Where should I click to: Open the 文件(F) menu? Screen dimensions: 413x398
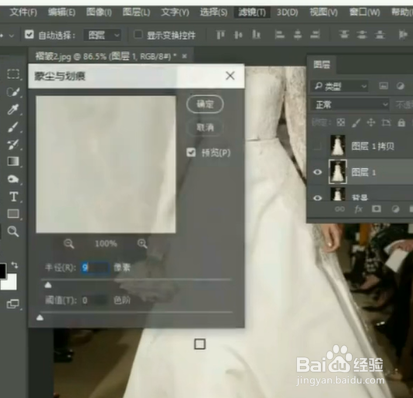23,13
